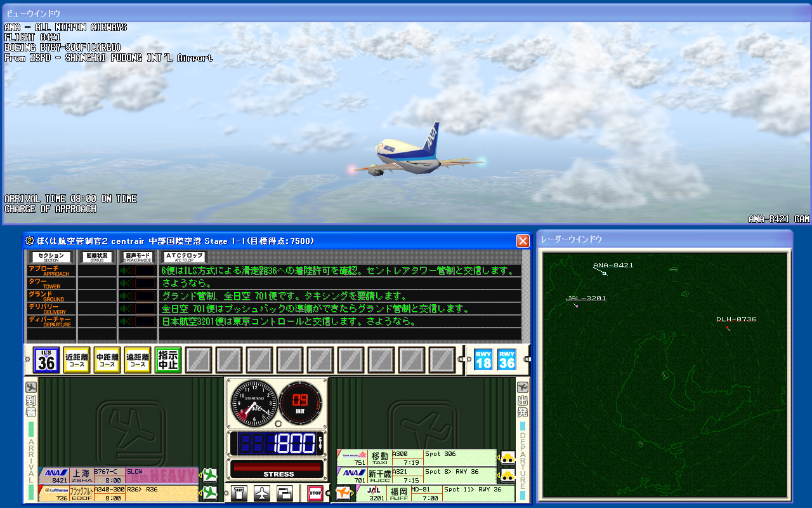Click the セクション SECTION column header

click(x=51, y=257)
